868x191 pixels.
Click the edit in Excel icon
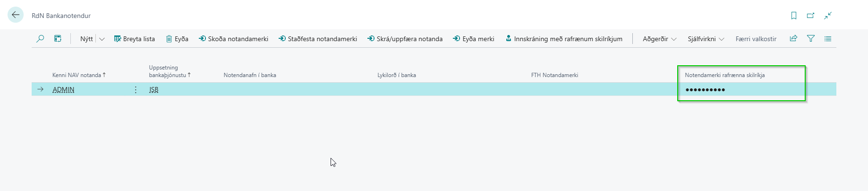tap(58, 39)
